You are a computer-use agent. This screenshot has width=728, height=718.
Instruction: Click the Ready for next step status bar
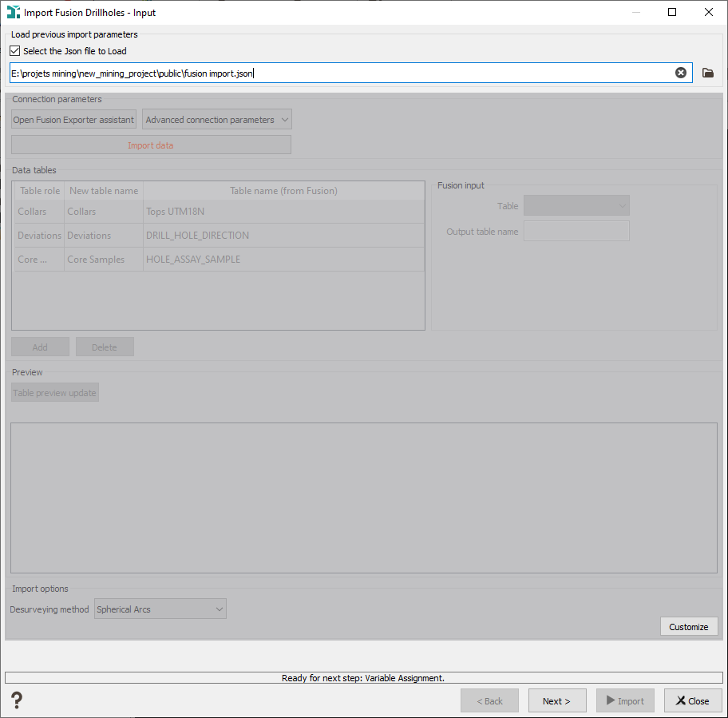coord(363,677)
